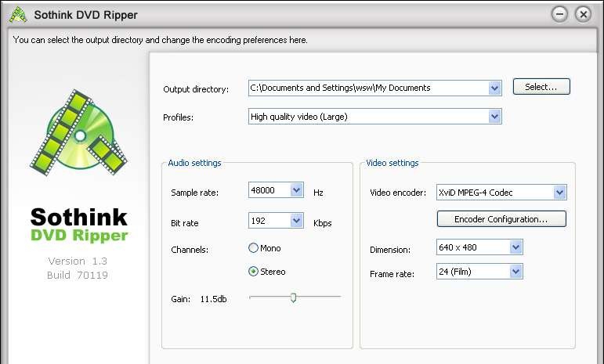
Task: Click the '24 (Film)' frame rate value
Action: 455,272
